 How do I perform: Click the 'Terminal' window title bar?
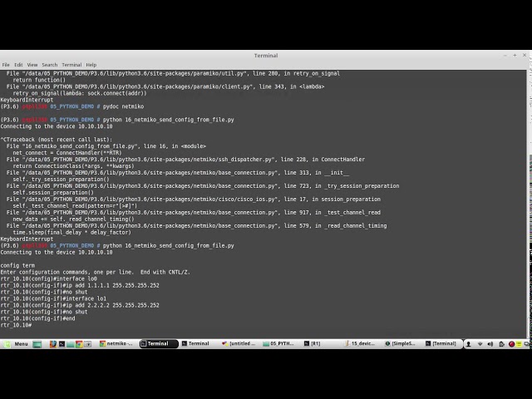(x=266, y=56)
